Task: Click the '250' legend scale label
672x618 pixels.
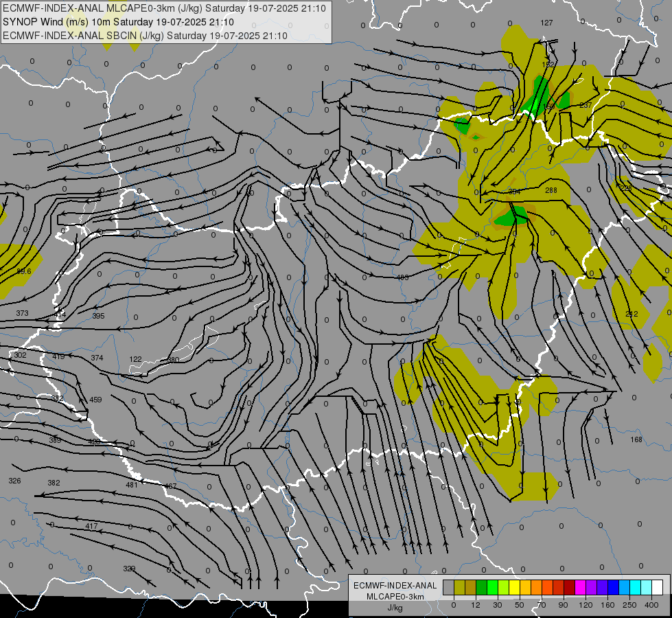Action: click(629, 605)
